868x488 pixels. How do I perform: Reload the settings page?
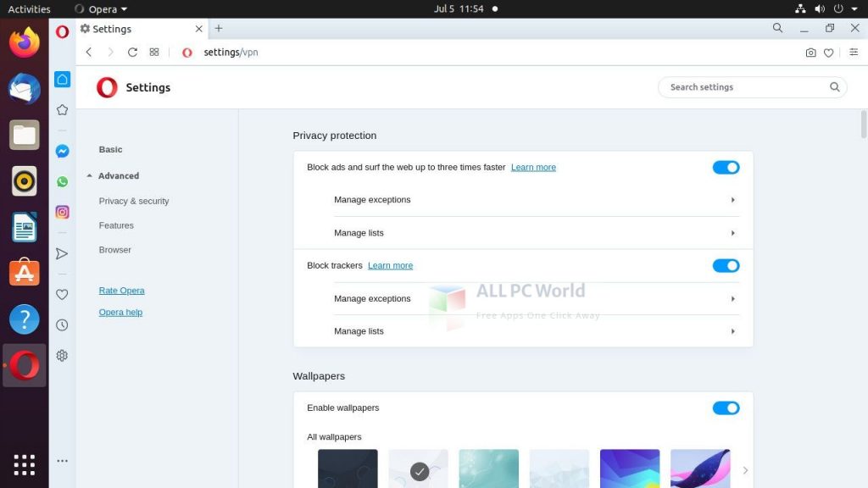tap(132, 52)
